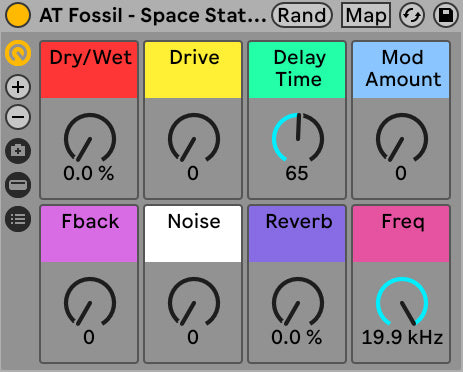Viewport: 463px width, 372px height.
Task: Select the yellow Drive macro label
Action: click(x=193, y=70)
